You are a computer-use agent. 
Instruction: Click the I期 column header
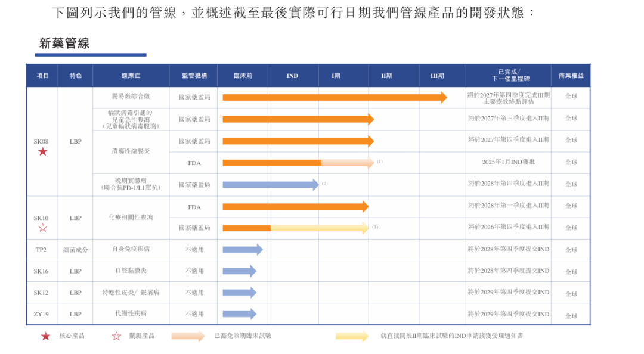tap(336, 76)
